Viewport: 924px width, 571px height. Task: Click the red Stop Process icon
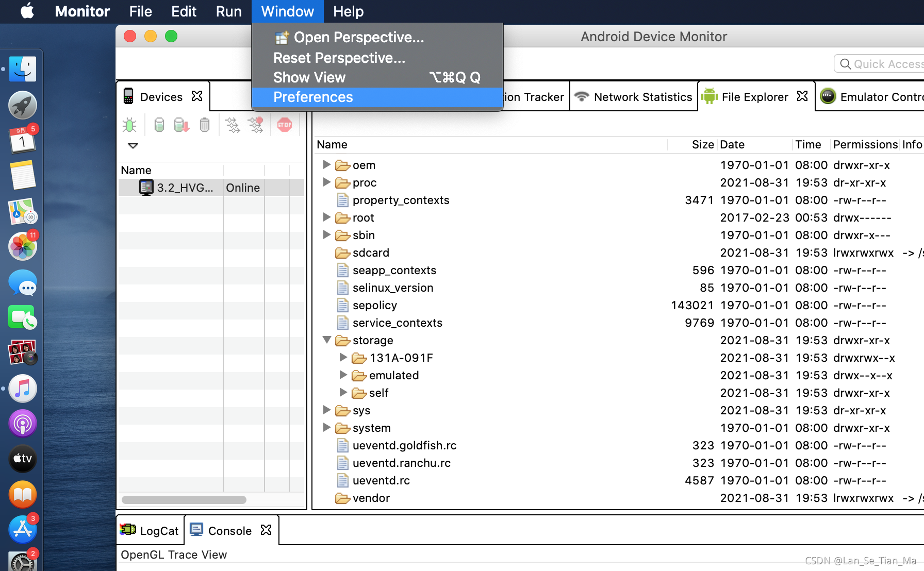click(285, 125)
